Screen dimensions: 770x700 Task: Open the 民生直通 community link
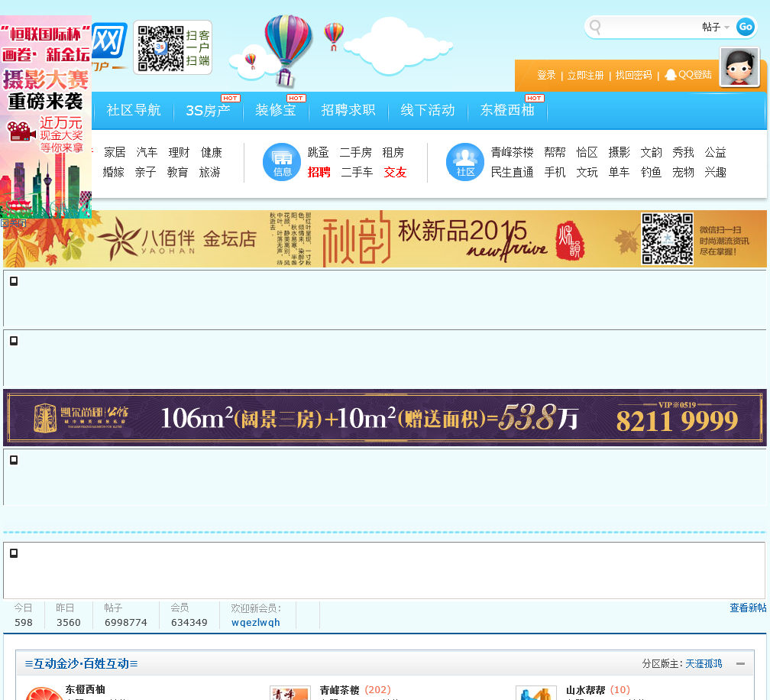(x=512, y=173)
